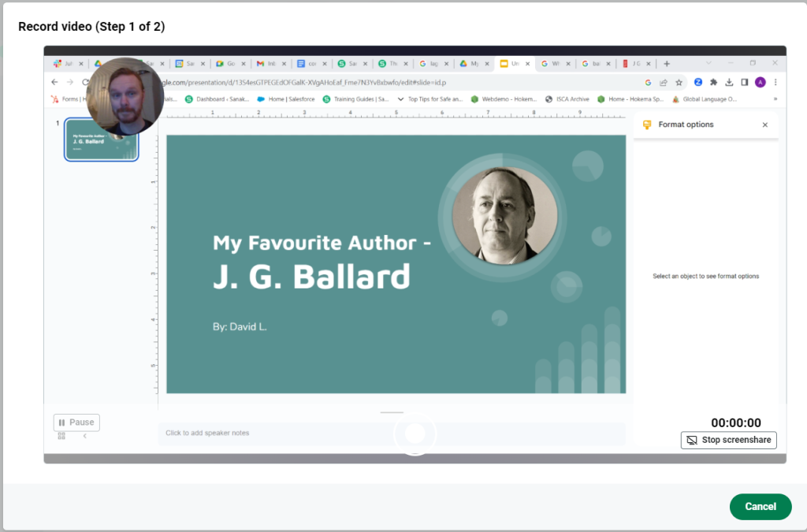Viewport: 807px width, 532px height.
Task: Open the Dashboard Sanako bookmark
Action: coord(218,99)
